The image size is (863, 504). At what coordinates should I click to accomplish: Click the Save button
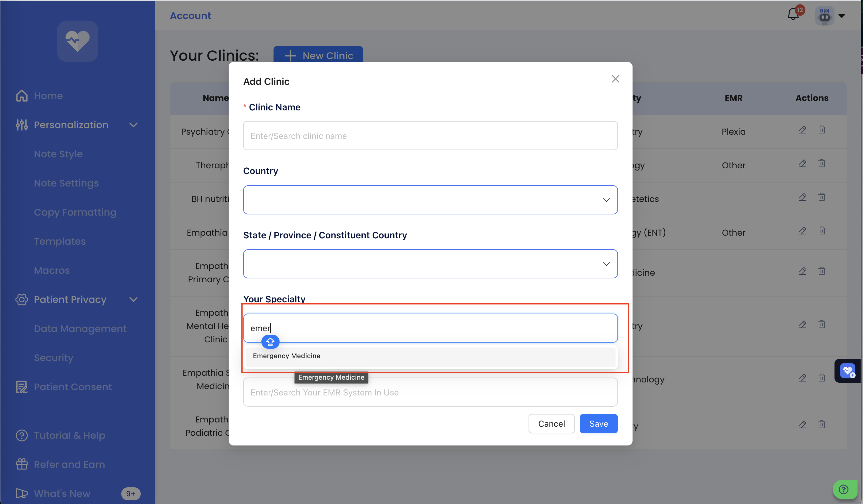(598, 424)
